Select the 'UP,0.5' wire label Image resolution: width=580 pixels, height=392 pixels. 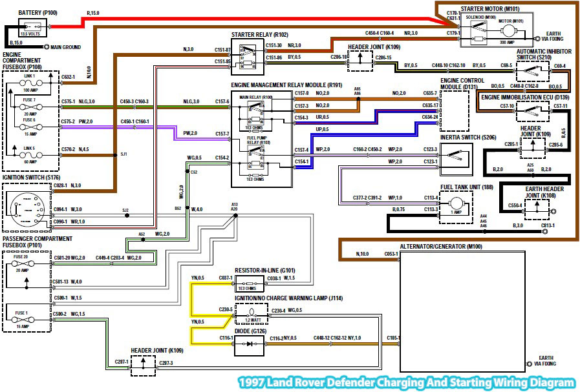322,129
